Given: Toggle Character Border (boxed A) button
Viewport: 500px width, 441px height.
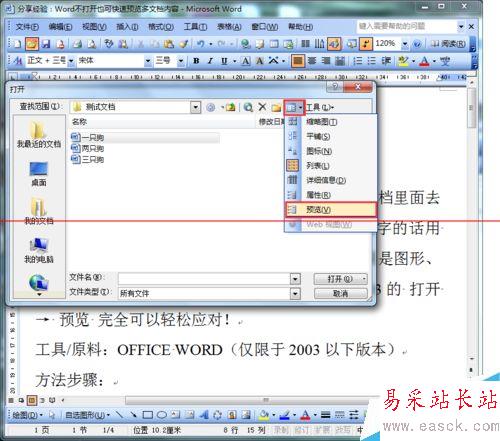Looking at the screenshot, I should click(246, 61).
